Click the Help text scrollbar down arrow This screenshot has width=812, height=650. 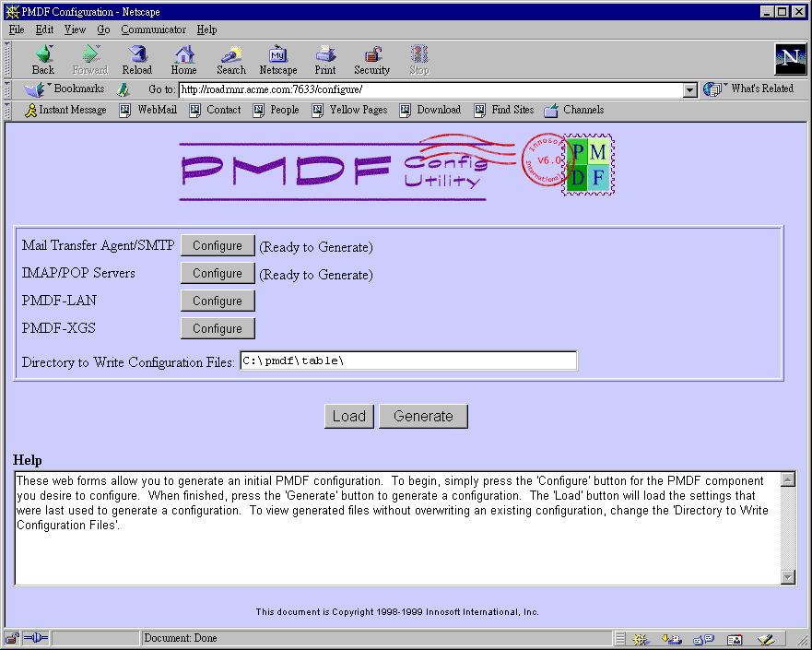(x=787, y=577)
